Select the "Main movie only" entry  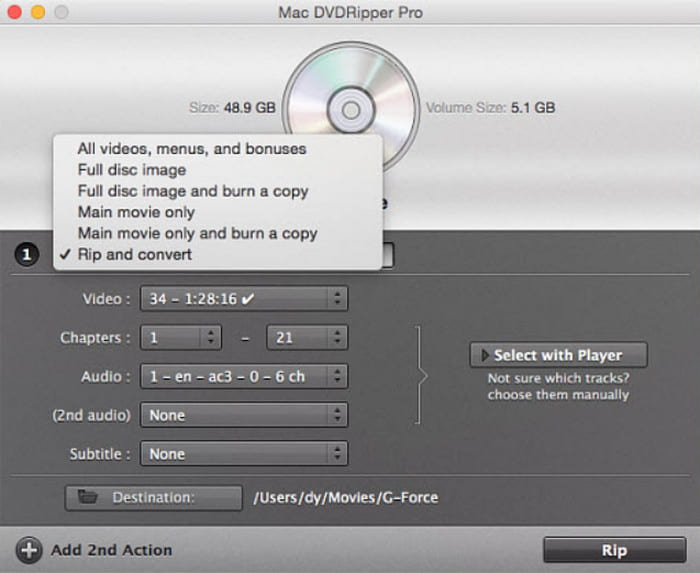pos(217,212)
